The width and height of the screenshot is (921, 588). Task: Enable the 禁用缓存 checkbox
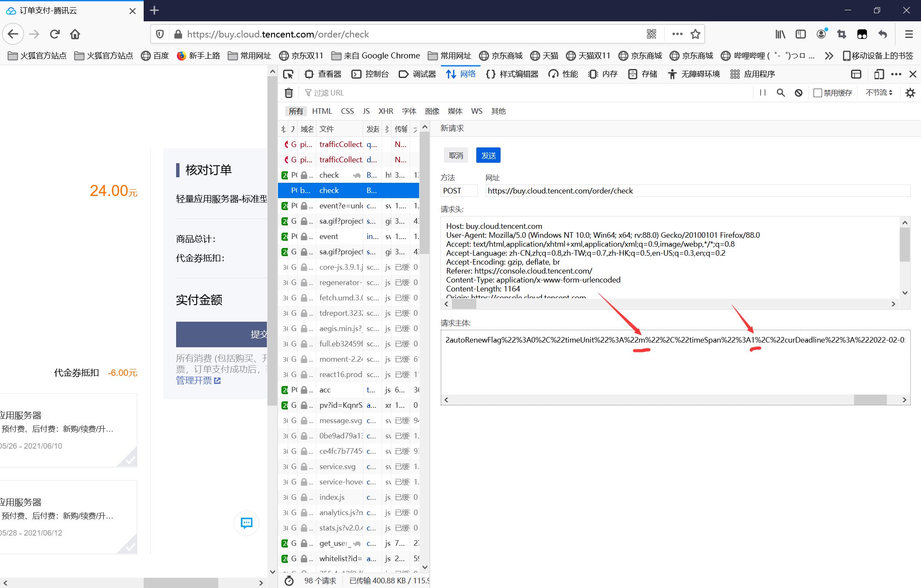pos(817,92)
